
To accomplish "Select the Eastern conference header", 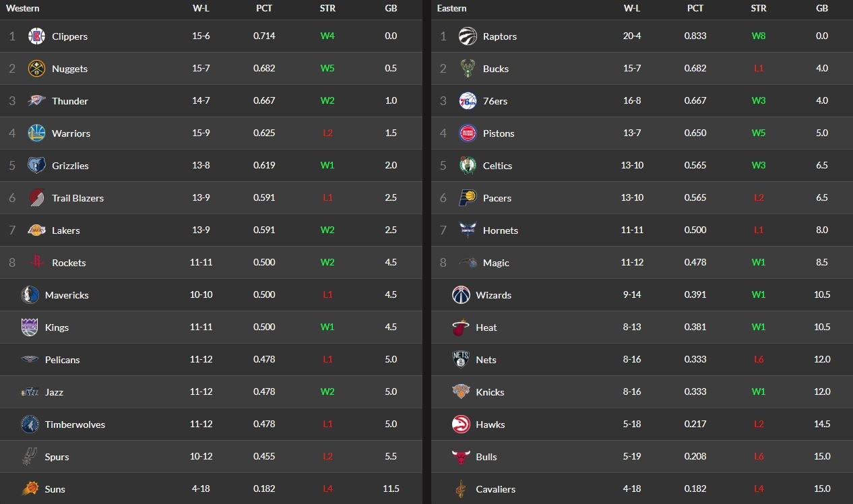I will 451,9.
